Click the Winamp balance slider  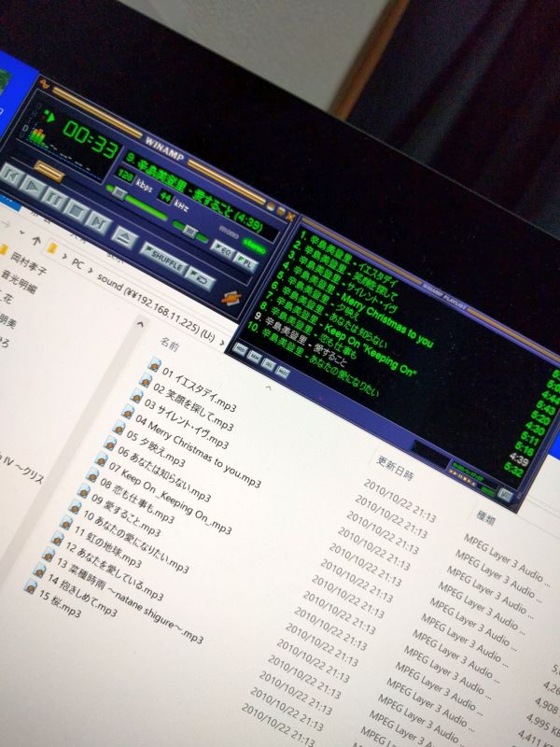(x=190, y=232)
